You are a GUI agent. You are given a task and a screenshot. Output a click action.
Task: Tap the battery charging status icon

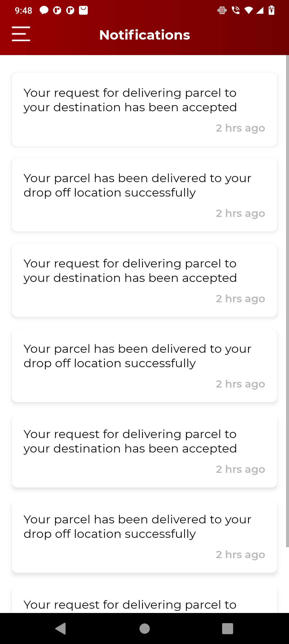coord(271,10)
